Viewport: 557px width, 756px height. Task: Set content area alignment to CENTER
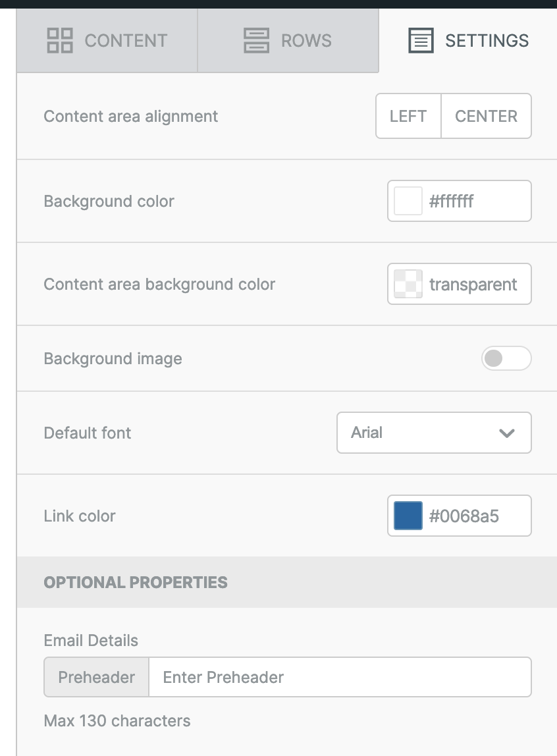(486, 116)
